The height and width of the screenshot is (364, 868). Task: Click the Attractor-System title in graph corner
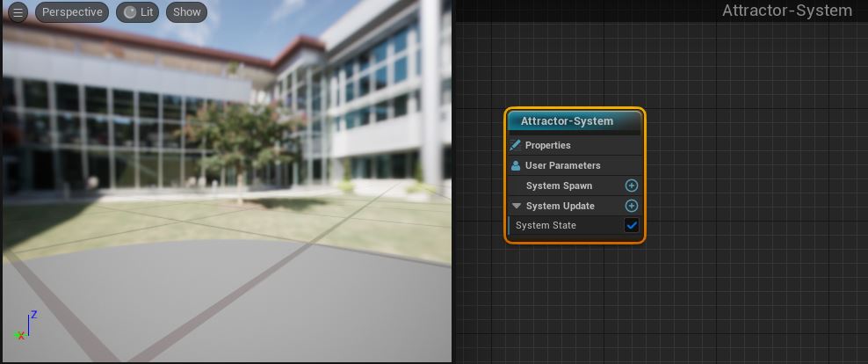(786, 11)
